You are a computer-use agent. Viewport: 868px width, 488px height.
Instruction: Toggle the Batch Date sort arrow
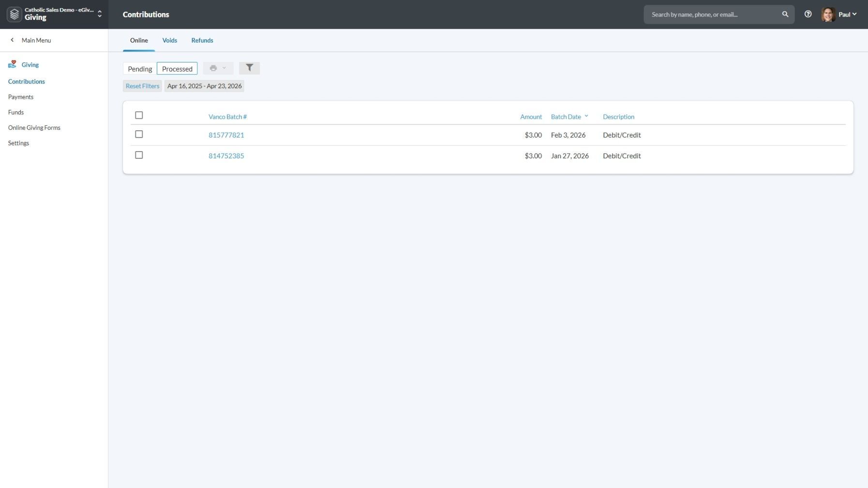[586, 116]
